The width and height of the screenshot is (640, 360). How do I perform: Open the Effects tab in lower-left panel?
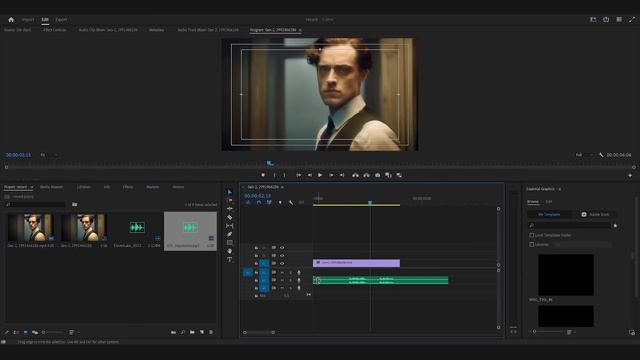(x=128, y=187)
